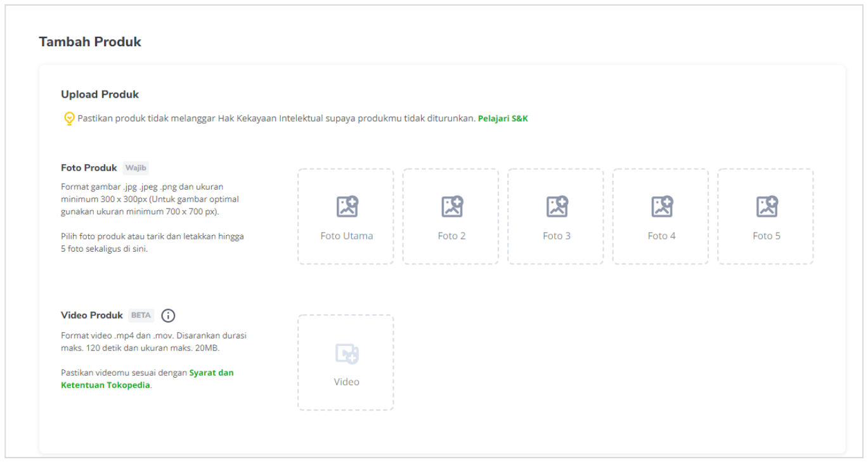Click the Foto 2 label

(451, 236)
